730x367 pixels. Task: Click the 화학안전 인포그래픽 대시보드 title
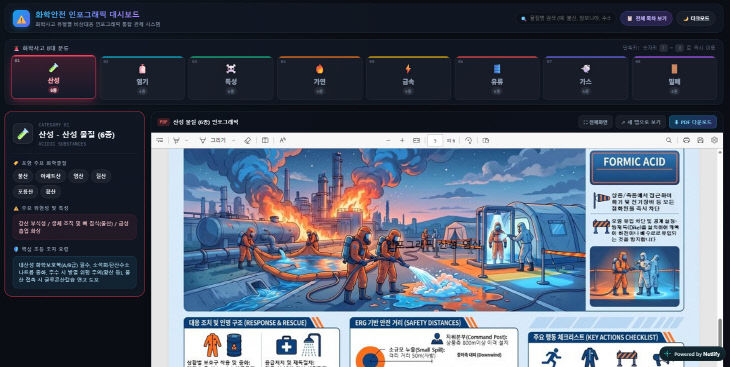point(88,14)
